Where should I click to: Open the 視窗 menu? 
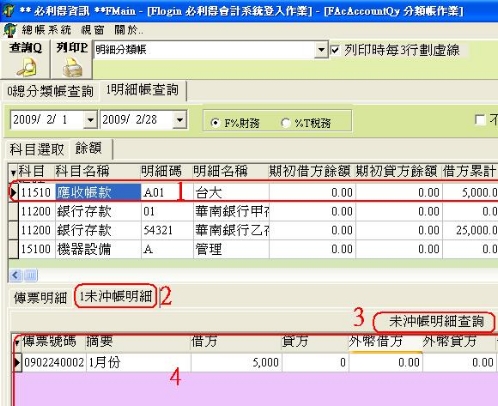93,30
